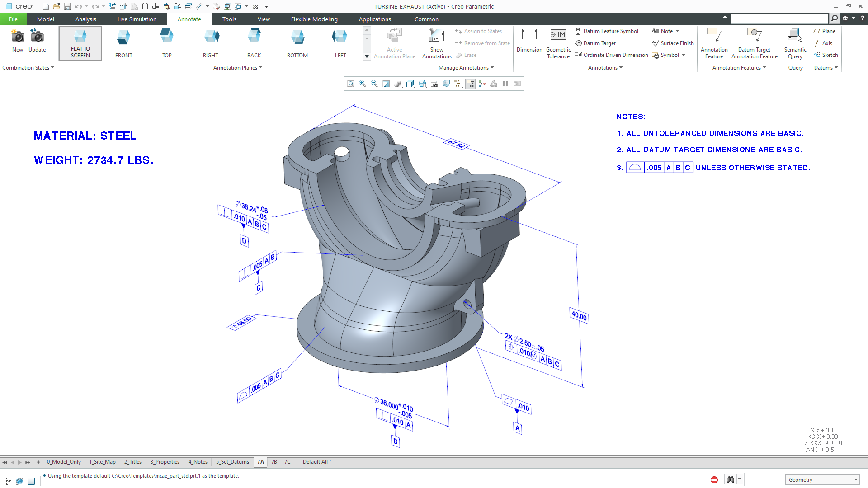Click the Refit view icon
The height and width of the screenshot is (488, 868).
pyautogui.click(x=350, y=84)
